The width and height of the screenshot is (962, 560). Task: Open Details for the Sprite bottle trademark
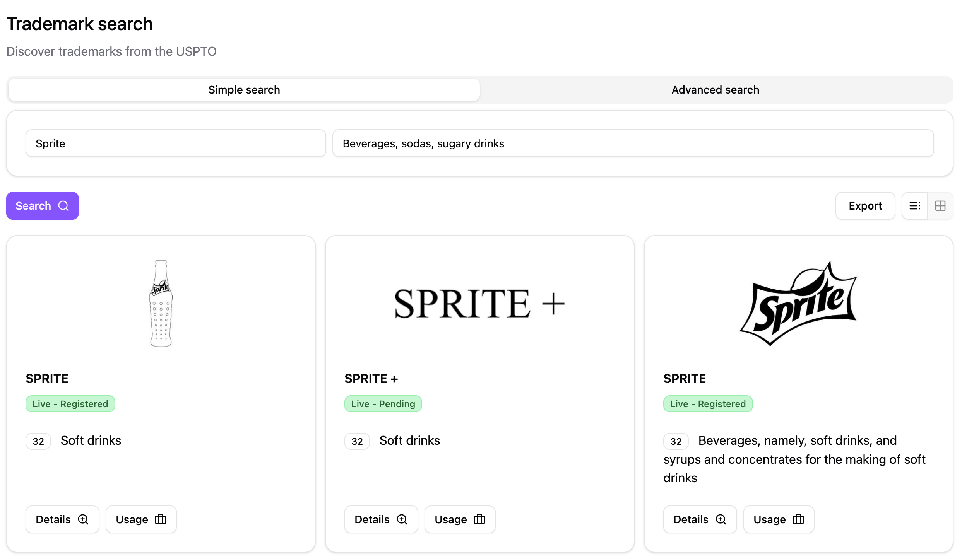pyautogui.click(x=62, y=519)
